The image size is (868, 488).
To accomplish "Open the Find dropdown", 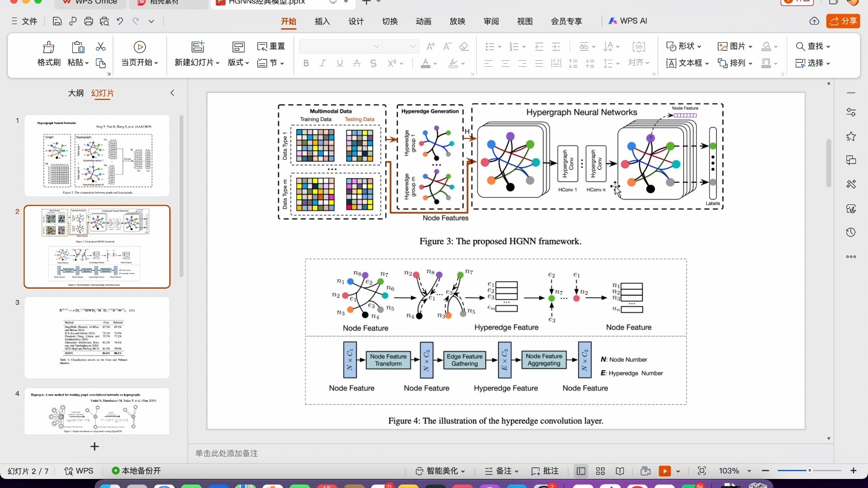I will (x=813, y=46).
